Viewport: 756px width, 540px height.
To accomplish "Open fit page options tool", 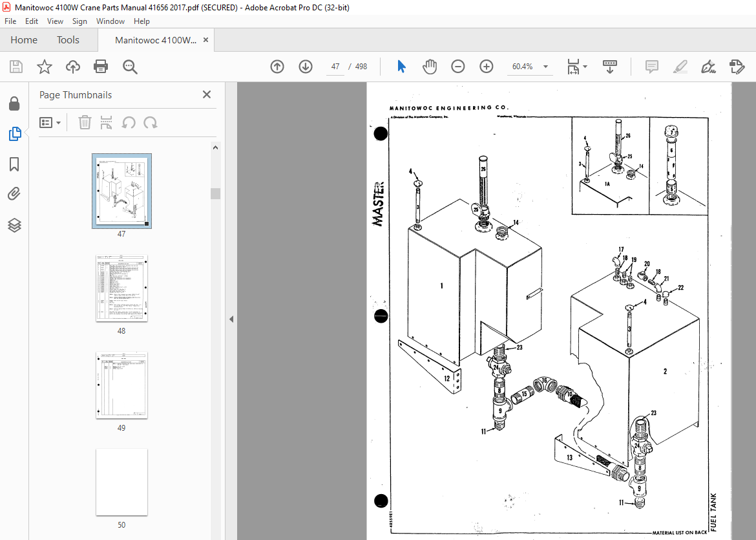I will (573, 67).
